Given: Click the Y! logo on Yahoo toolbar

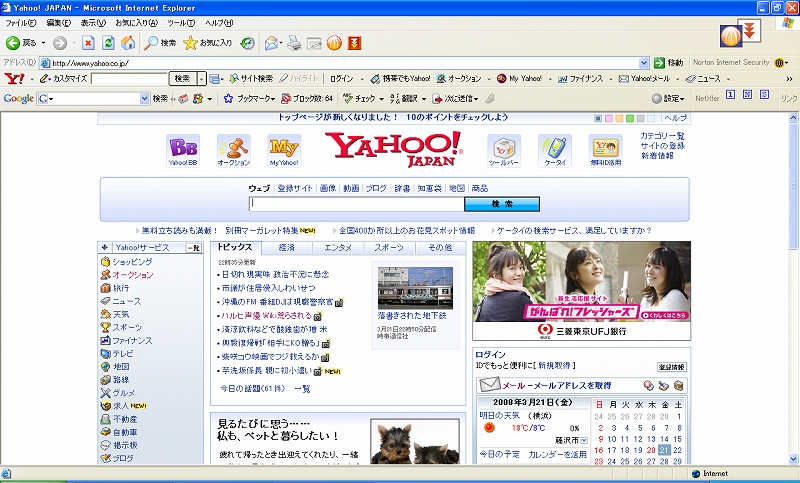Looking at the screenshot, I should [x=14, y=79].
